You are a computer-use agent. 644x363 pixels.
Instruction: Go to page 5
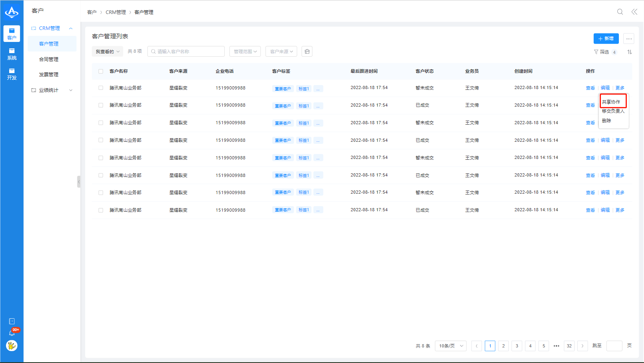pos(543,346)
